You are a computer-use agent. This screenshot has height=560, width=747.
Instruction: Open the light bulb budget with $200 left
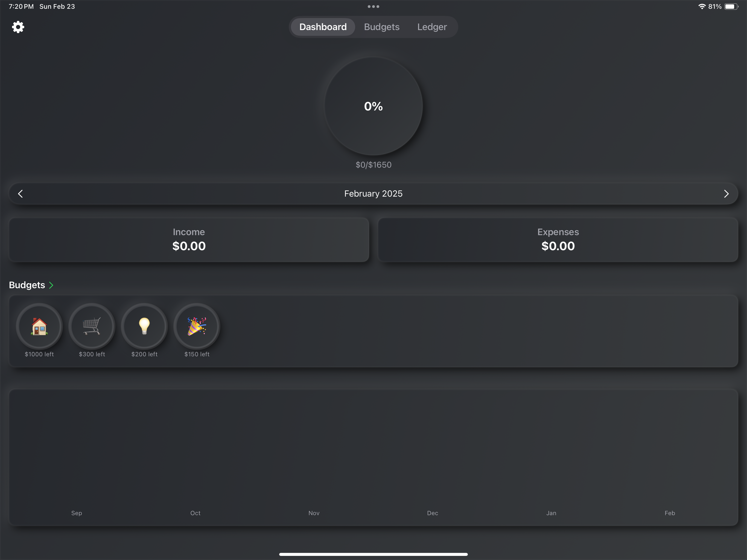(144, 326)
